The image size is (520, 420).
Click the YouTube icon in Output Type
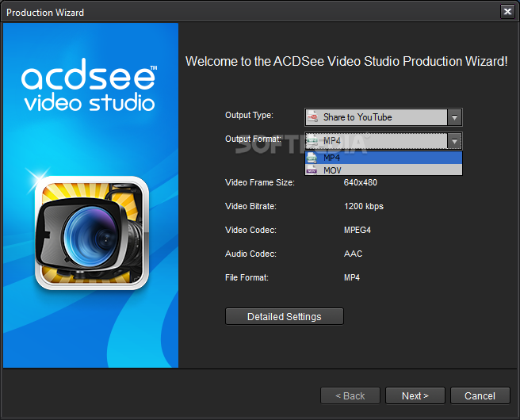[312, 117]
